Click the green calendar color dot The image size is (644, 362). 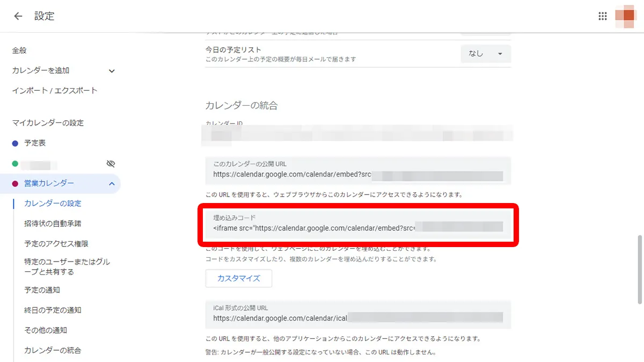[14, 163]
